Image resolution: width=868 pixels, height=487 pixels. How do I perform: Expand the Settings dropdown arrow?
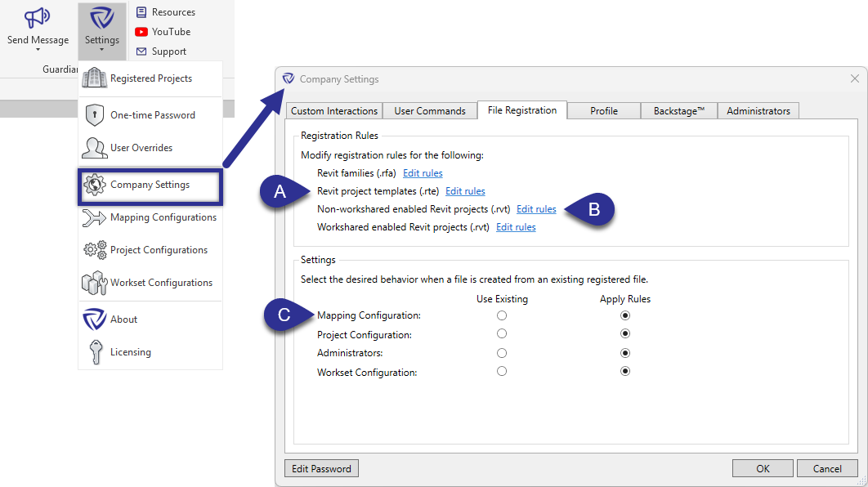tap(101, 50)
